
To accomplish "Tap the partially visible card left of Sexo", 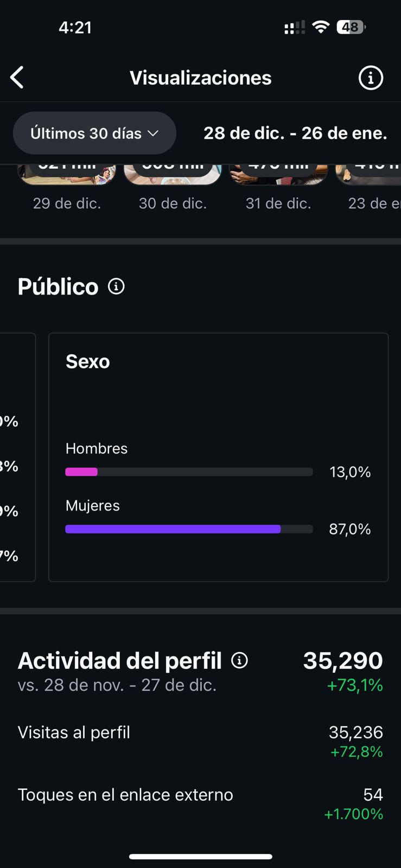I will tap(16, 457).
